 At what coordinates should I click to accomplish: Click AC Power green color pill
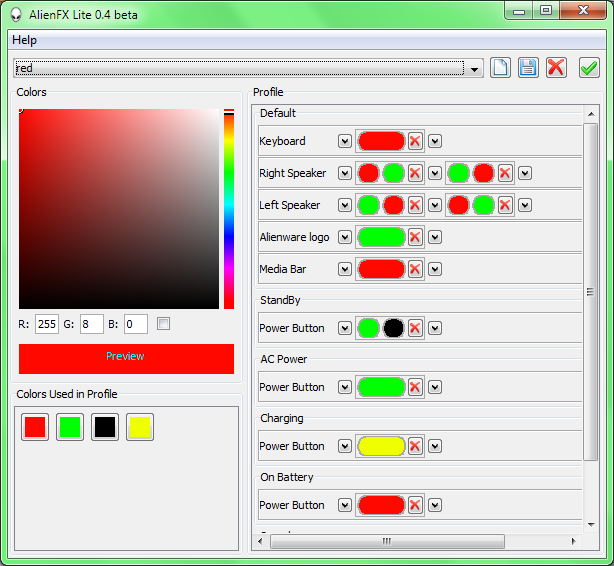point(381,387)
